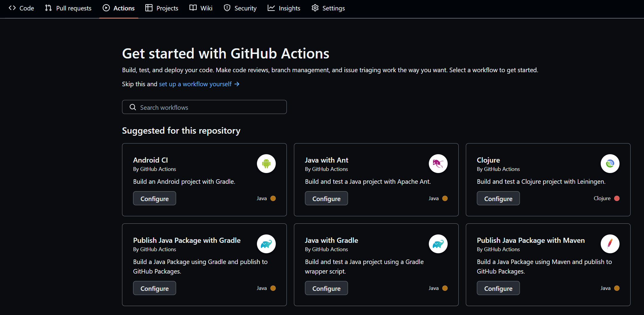
Task: Click the red Clojure language color dot
Action: pyautogui.click(x=617, y=198)
